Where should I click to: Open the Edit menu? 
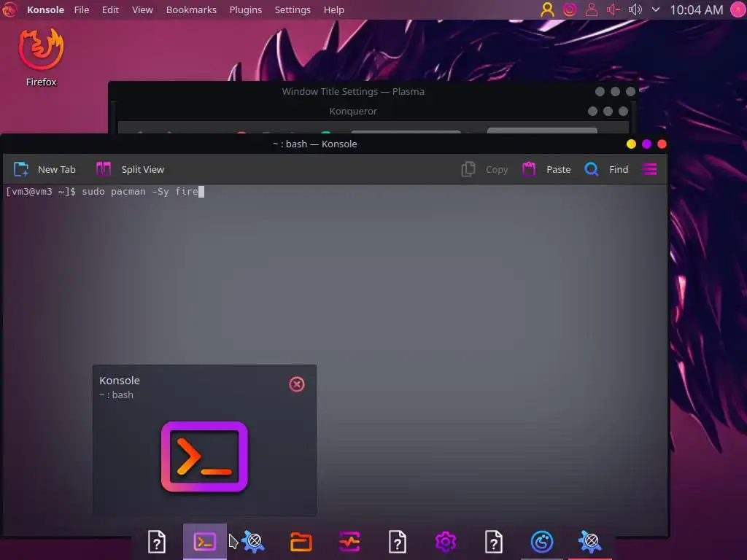coord(110,9)
